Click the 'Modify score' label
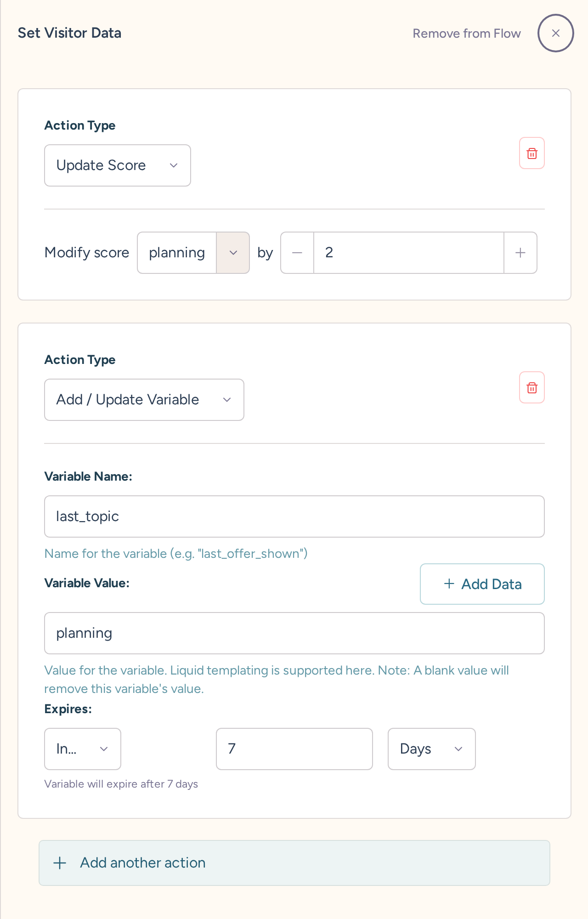The image size is (588, 919). point(87,253)
